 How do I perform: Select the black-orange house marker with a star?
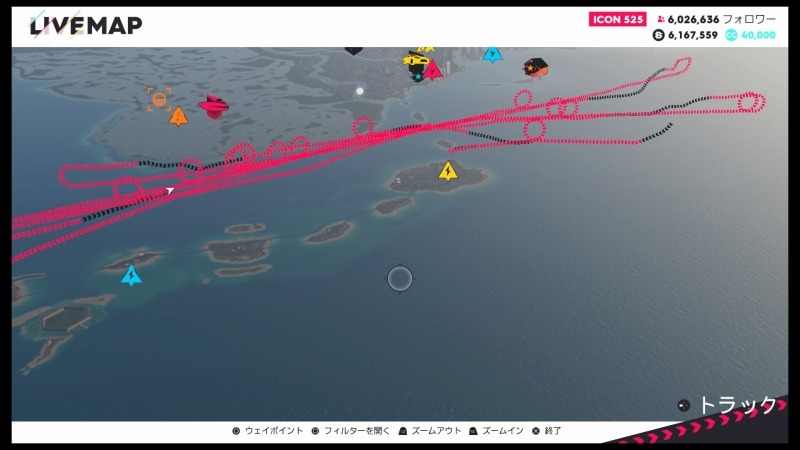coord(535,67)
